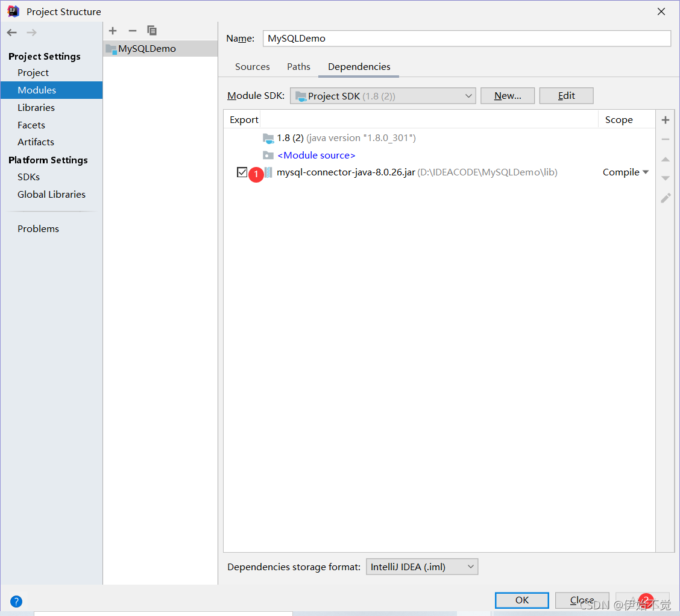Image resolution: width=680 pixels, height=616 pixels.
Task: Click the Module source folder icon
Action: click(x=268, y=155)
